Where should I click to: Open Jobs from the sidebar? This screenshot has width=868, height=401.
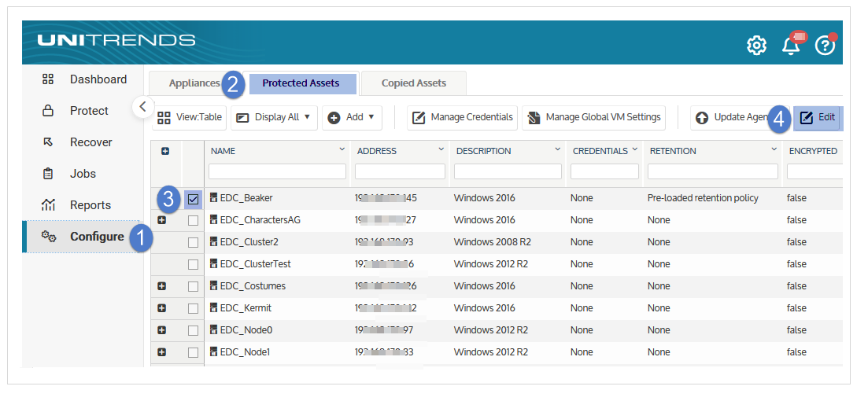(x=82, y=174)
